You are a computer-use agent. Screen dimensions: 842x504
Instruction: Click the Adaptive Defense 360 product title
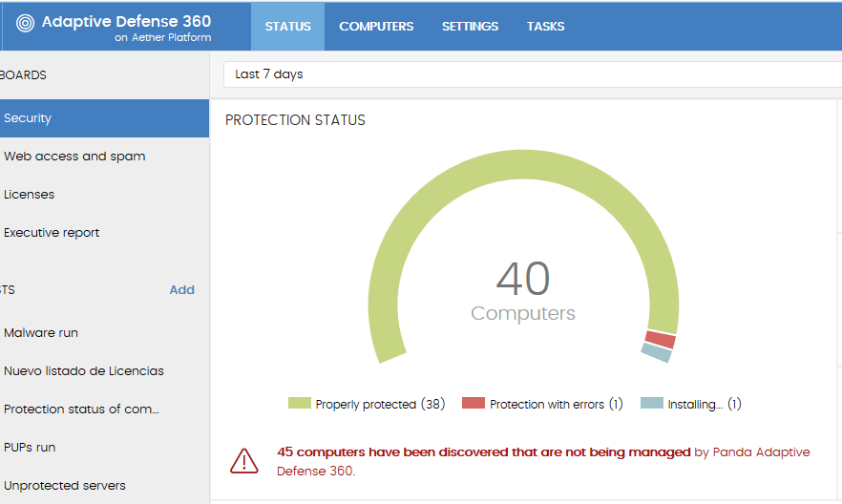click(x=127, y=21)
